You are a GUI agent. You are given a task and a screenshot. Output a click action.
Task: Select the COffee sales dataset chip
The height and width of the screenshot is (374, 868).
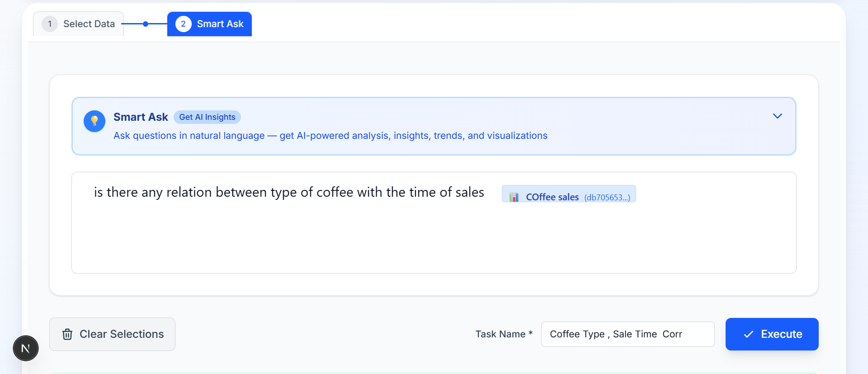(x=568, y=197)
